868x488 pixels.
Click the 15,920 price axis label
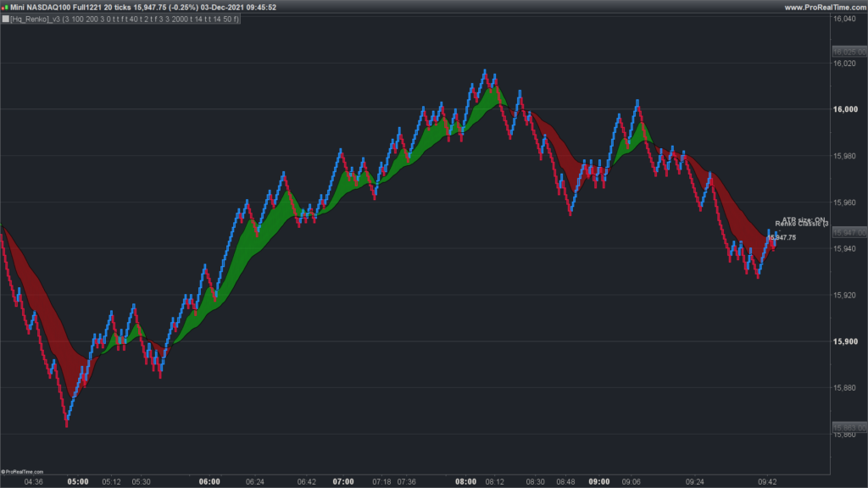click(x=844, y=295)
